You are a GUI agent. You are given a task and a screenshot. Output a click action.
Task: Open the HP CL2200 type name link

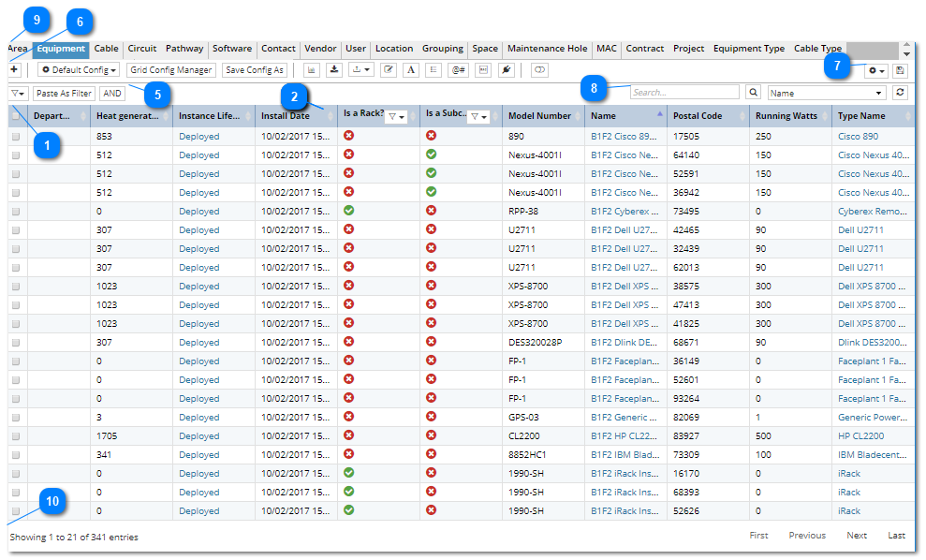(x=861, y=436)
